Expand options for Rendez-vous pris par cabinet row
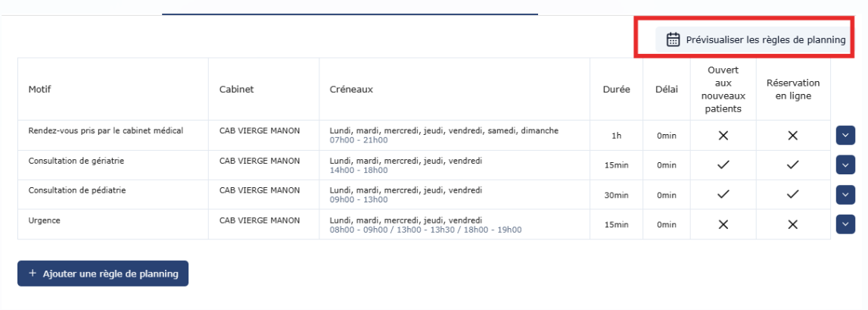This screenshot has height=310, width=868. click(845, 136)
